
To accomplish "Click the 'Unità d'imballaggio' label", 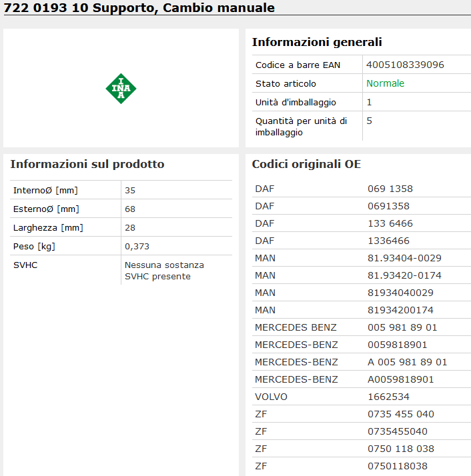I will click(296, 102).
